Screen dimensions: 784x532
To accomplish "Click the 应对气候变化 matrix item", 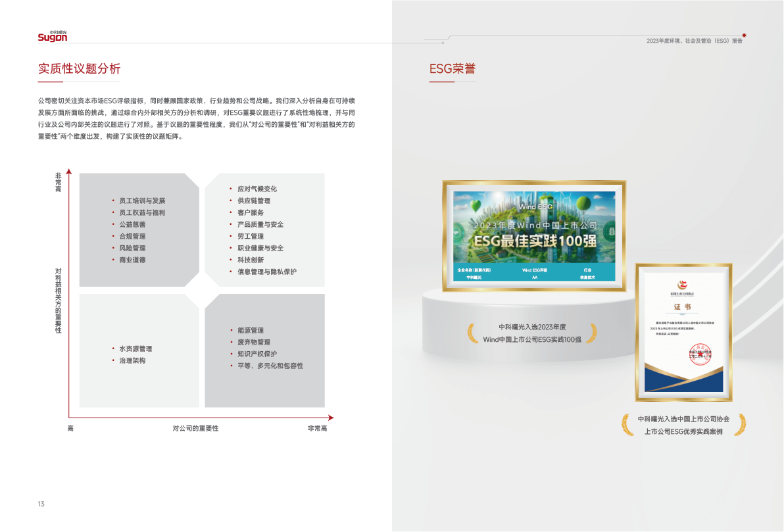I will (x=257, y=189).
